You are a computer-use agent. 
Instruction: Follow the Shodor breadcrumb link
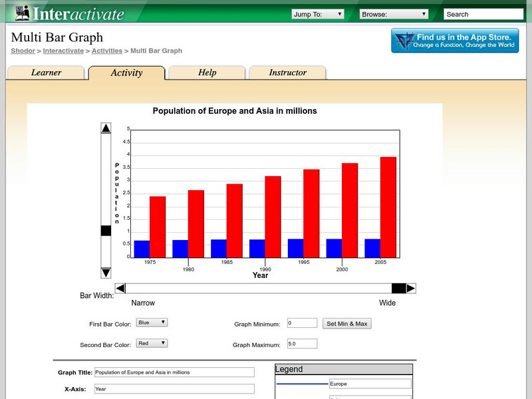click(23, 51)
